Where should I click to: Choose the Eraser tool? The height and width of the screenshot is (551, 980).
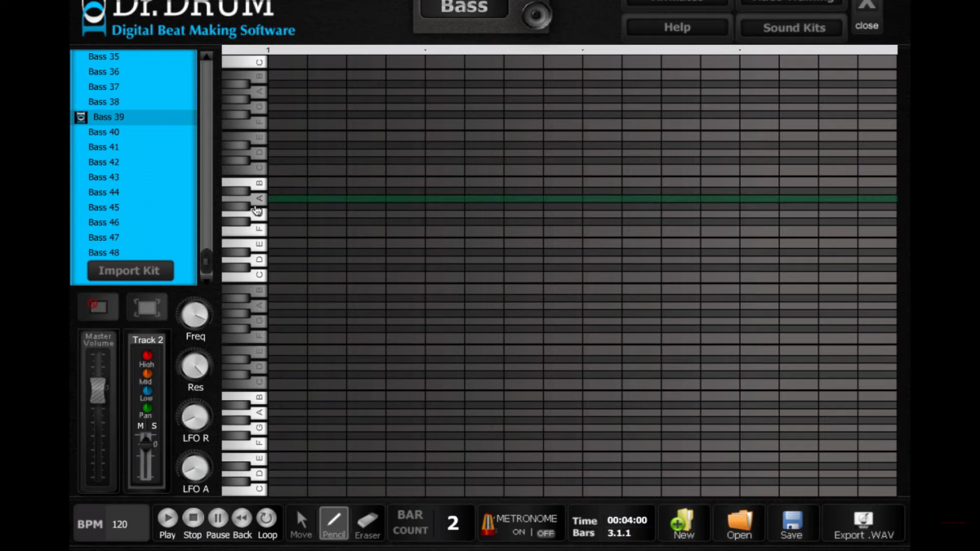[x=367, y=523]
